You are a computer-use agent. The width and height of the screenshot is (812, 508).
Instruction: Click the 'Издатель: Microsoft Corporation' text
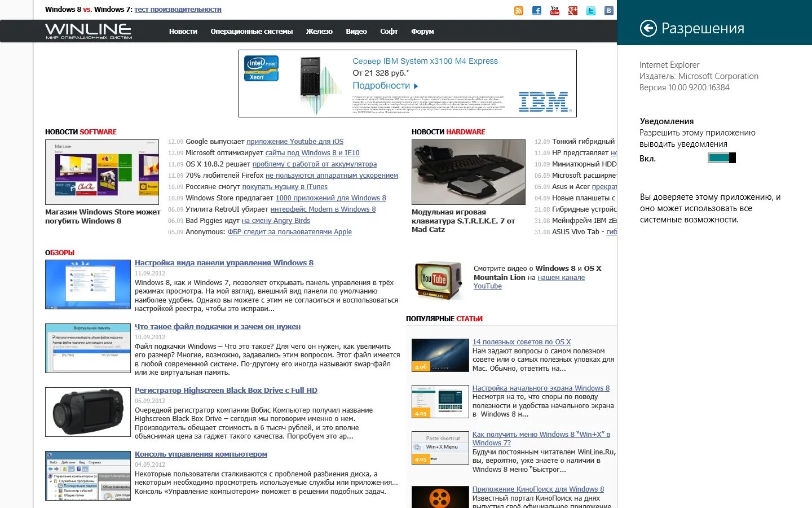699,76
